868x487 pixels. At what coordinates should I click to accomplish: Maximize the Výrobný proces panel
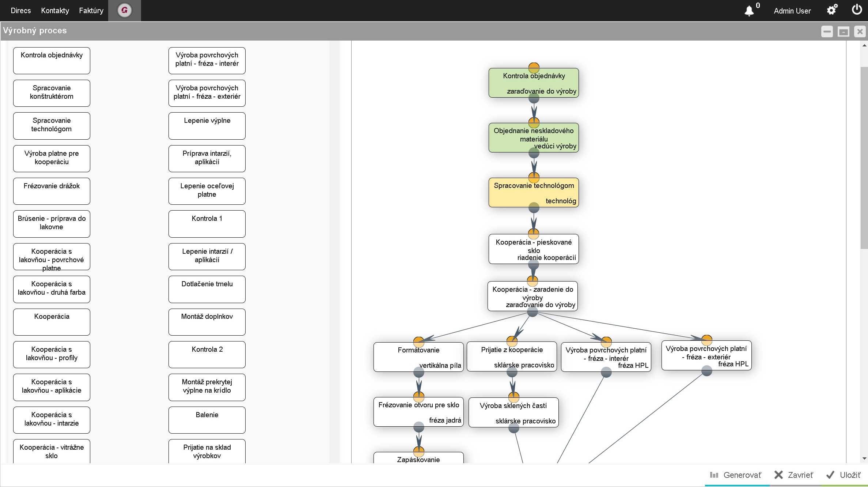coord(843,31)
